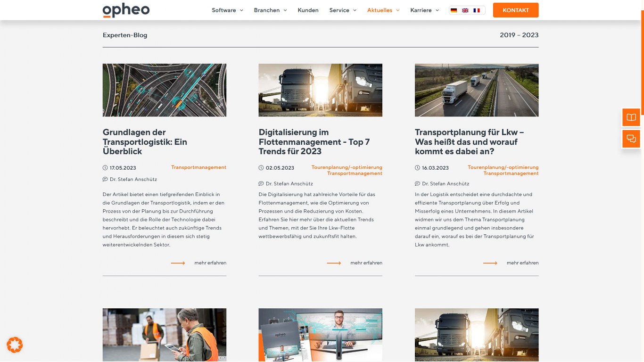Click Tourenplanung/-optimierung tag on Lkw article
The width and height of the screenshot is (644, 362).
[503, 167]
